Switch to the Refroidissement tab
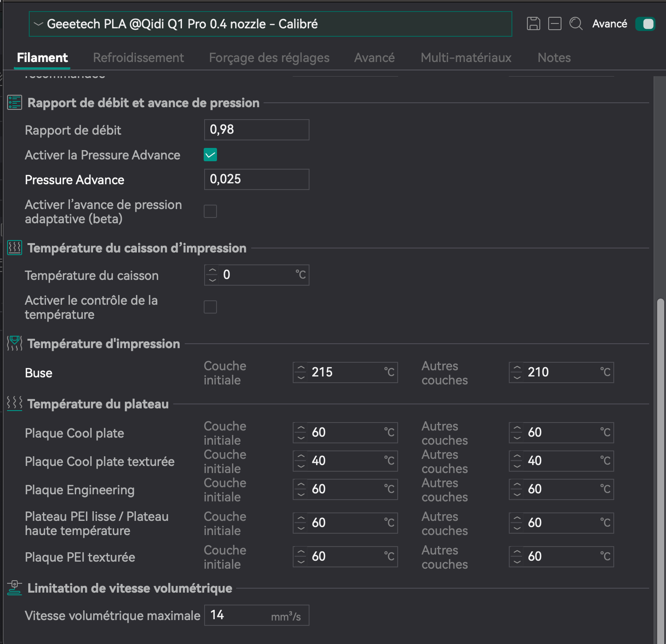This screenshot has width=666, height=644. click(138, 58)
